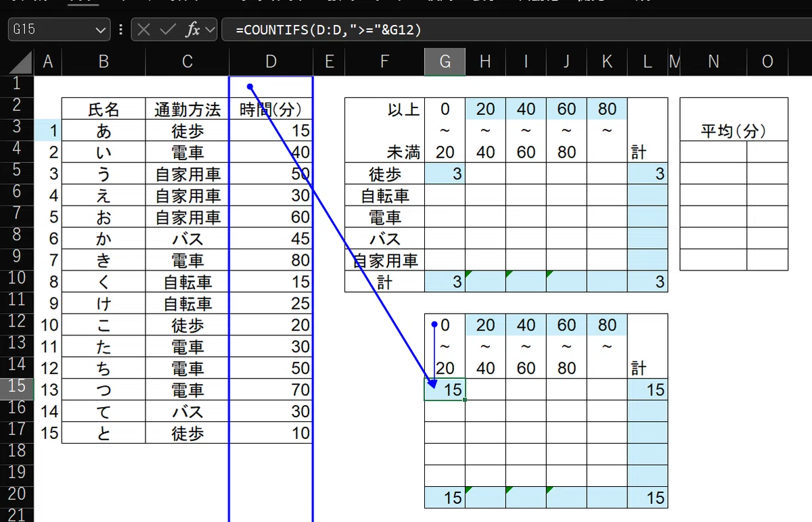Select active cell G15 showing 15
The image size is (812, 522).
(x=445, y=389)
